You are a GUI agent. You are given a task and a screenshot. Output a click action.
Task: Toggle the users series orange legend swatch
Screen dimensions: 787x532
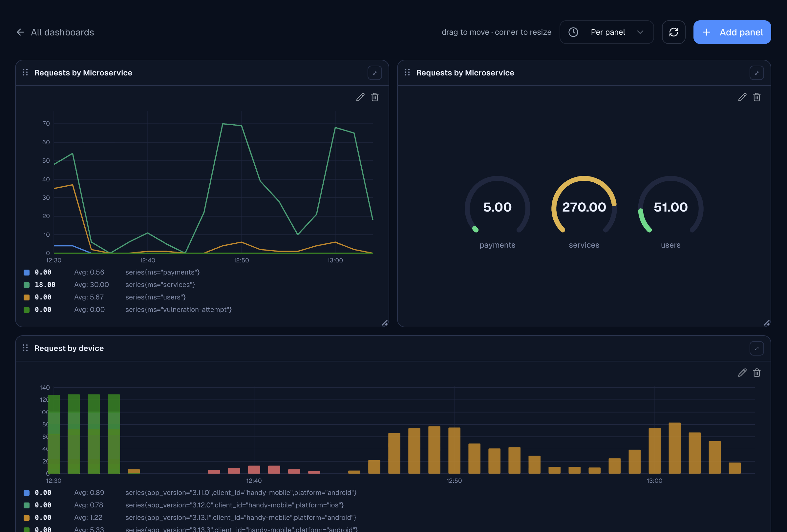click(x=26, y=297)
